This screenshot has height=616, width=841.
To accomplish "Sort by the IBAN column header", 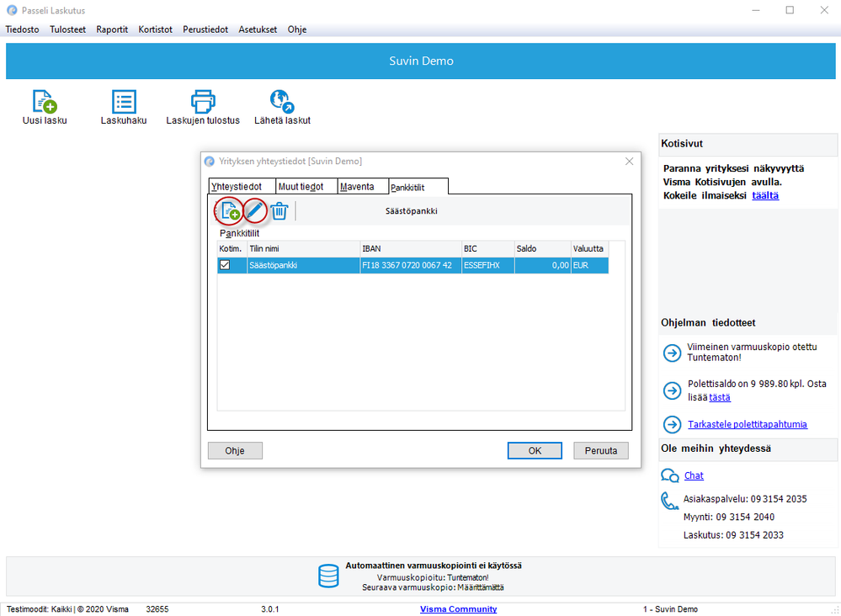I will click(x=410, y=249).
